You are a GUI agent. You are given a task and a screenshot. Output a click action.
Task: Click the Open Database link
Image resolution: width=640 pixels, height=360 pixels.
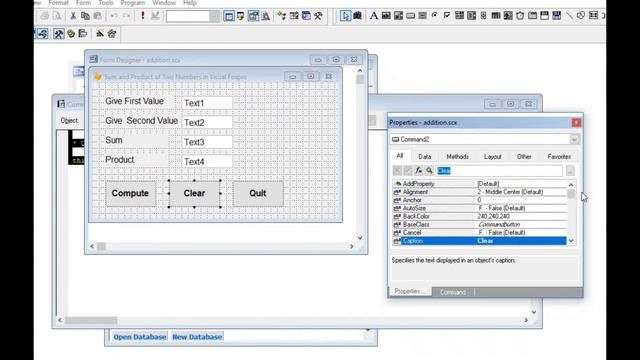click(x=140, y=337)
